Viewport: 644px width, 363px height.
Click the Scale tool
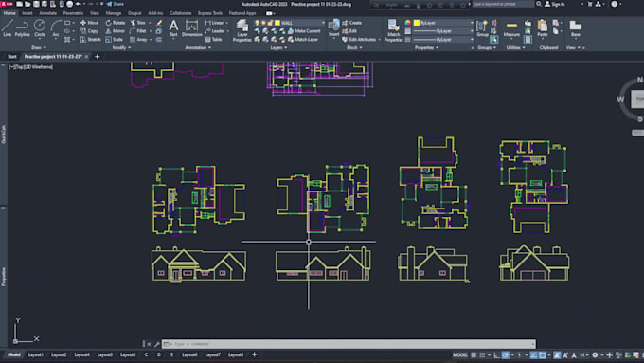pos(115,40)
